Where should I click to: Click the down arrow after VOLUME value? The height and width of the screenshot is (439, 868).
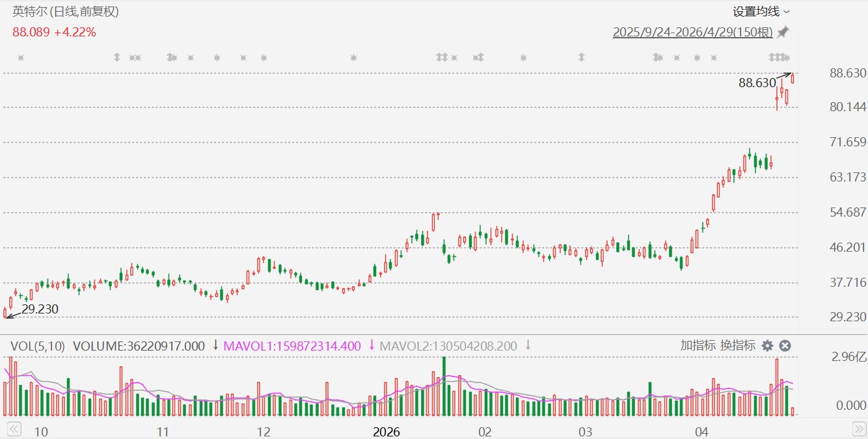[215, 345]
